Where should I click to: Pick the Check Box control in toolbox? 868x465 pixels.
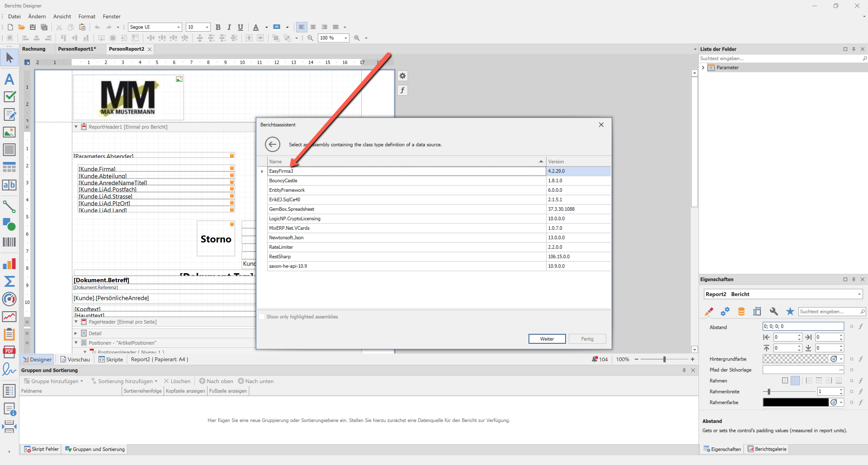(x=9, y=96)
